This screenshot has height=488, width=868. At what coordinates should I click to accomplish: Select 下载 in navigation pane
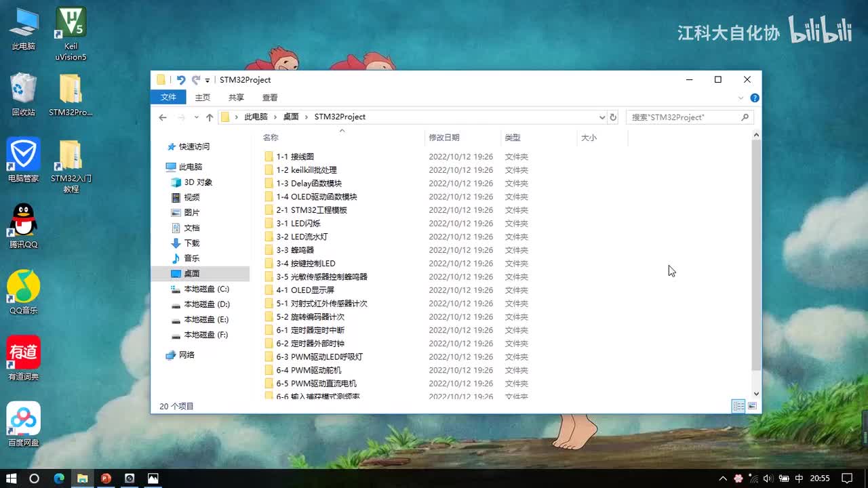click(192, 243)
